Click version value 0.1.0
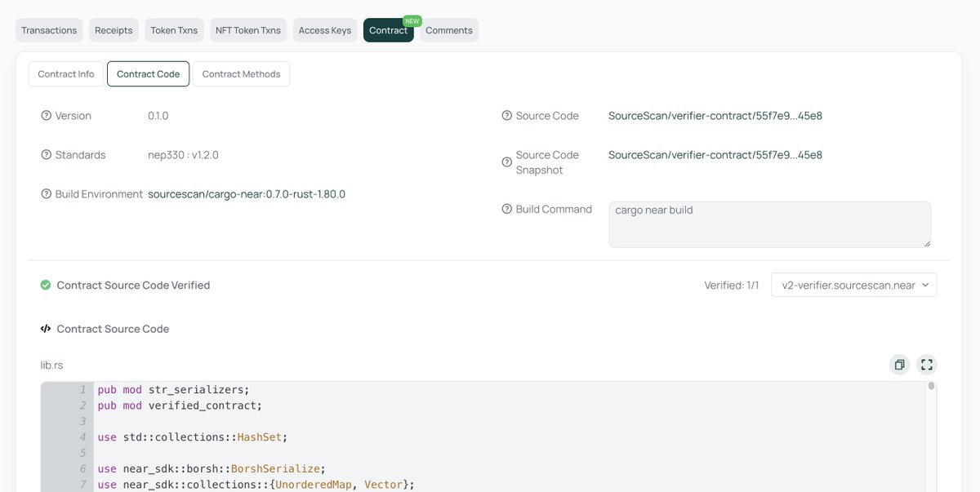The width and height of the screenshot is (980, 492). click(158, 116)
